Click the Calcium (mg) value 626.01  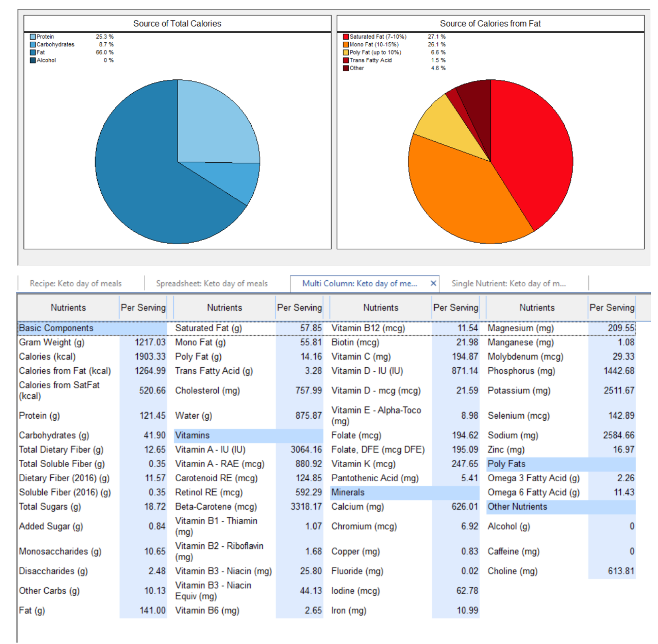point(465,507)
